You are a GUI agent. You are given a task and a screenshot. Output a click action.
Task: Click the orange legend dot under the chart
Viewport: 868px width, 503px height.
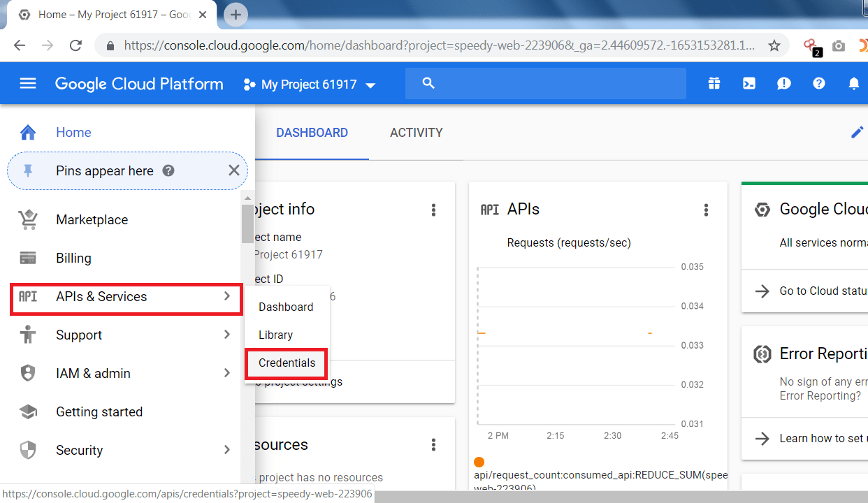[479, 462]
